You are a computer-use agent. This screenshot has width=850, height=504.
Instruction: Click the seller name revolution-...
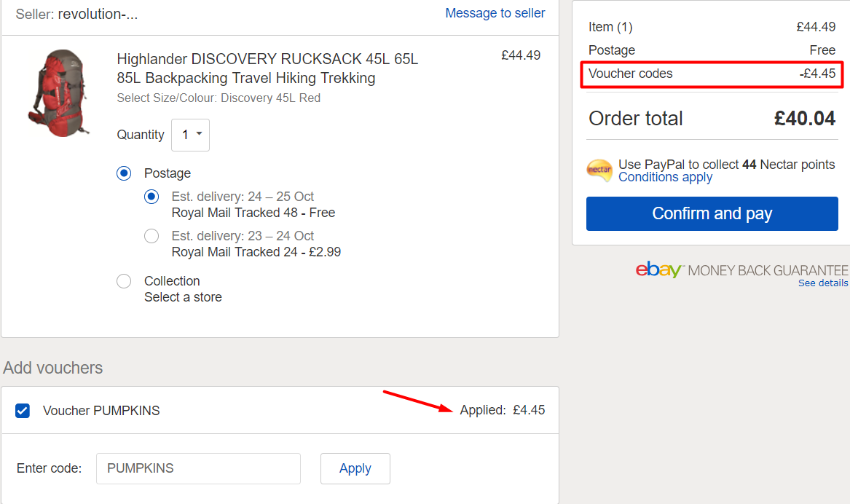(98, 14)
